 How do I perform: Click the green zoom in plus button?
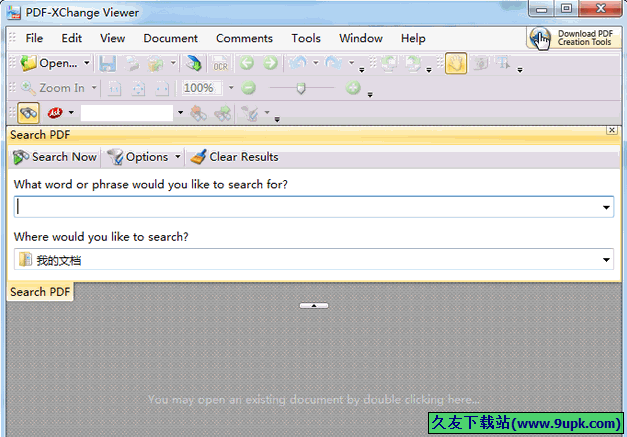(353, 88)
